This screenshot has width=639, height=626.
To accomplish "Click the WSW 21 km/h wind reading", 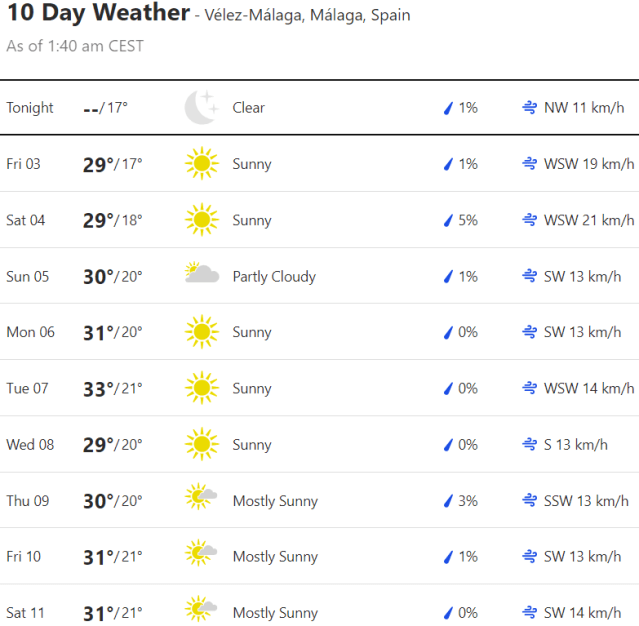I will [x=589, y=220].
